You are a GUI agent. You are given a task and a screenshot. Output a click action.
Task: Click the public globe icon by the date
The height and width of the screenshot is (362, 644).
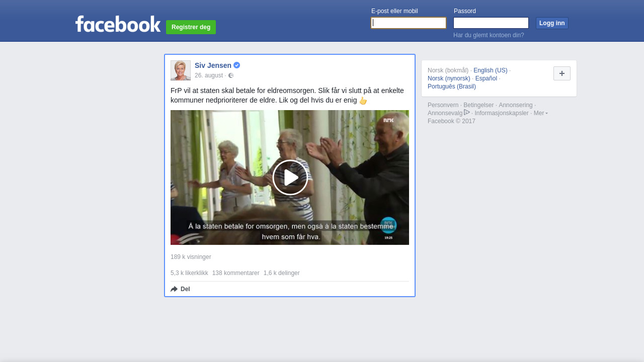click(231, 75)
